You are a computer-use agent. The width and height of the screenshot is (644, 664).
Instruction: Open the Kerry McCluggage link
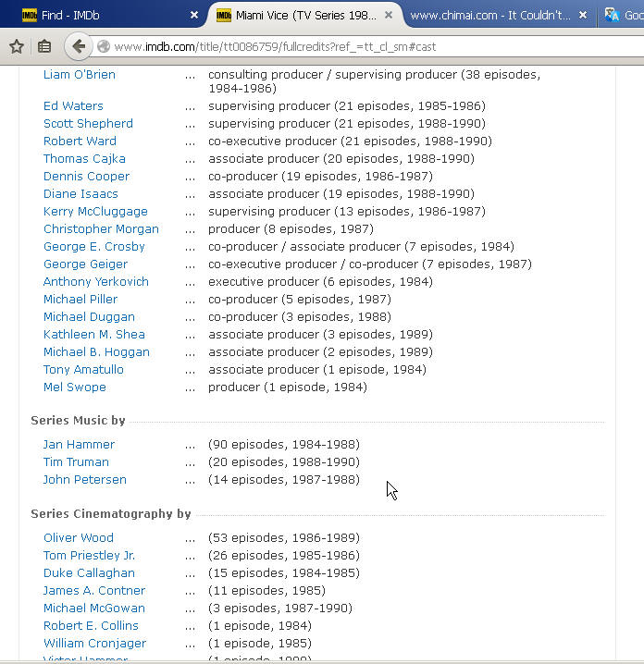pos(95,211)
